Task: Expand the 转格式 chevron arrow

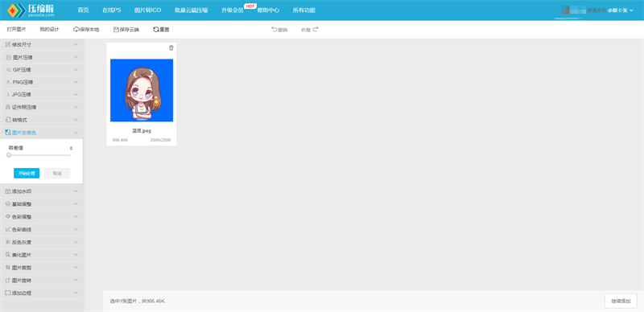Action: 76,120
